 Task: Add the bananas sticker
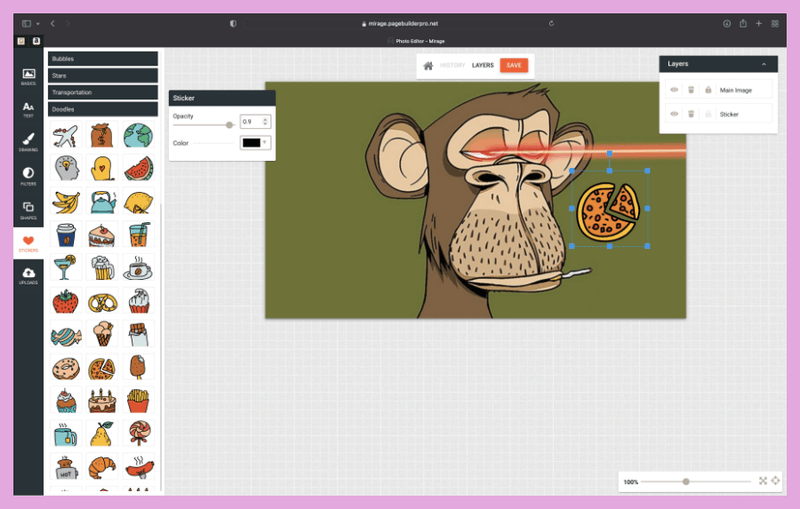tap(66, 202)
